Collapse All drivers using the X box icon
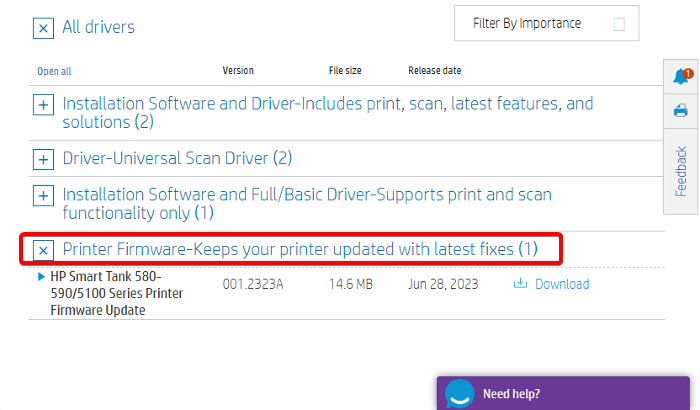The width and height of the screenshot is (700, 410). (43, 28)
